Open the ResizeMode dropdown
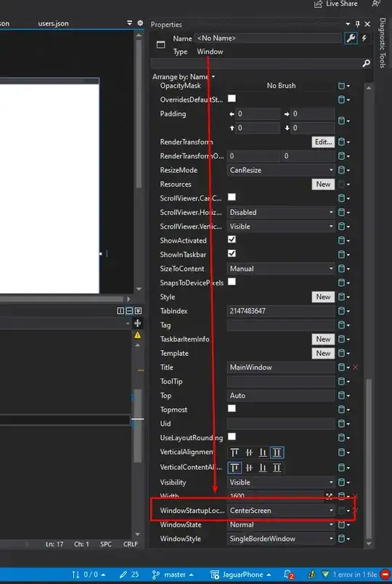 (x=281, y=170)
